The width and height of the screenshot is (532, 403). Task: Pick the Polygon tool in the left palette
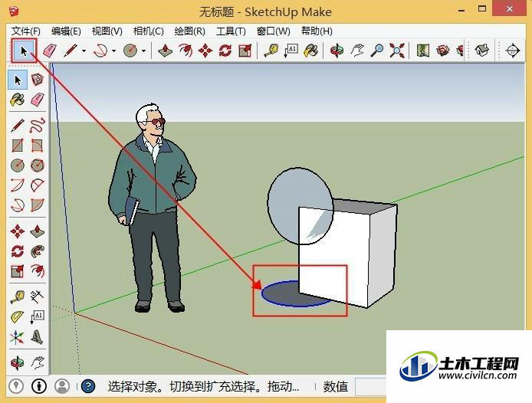(x=37, y=165)
